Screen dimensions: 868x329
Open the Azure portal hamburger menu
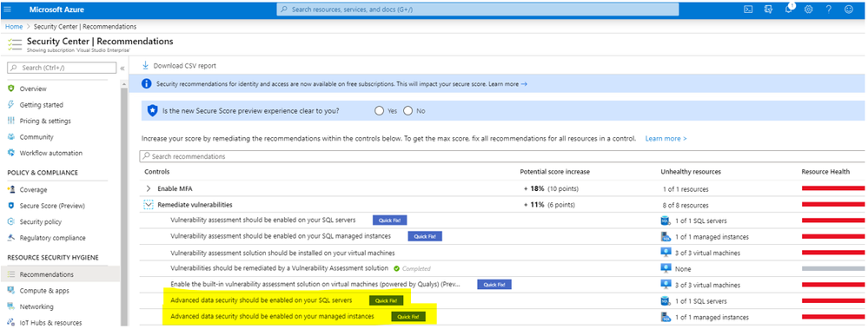click(7, 10)
